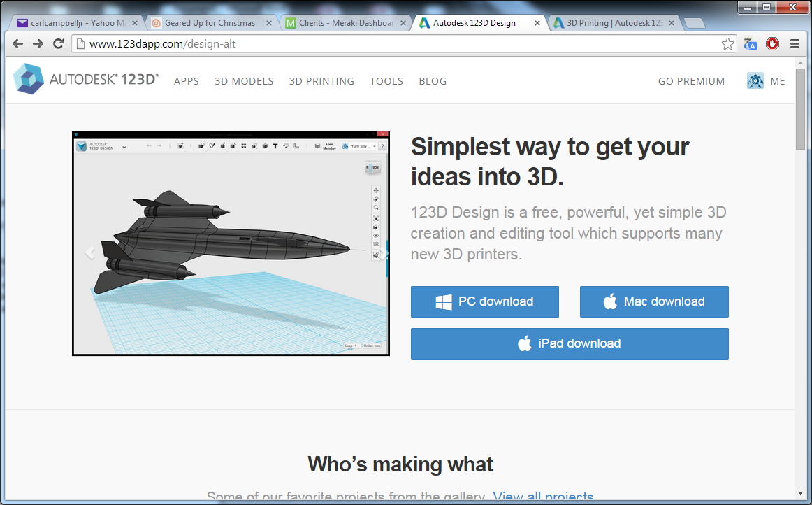
Task: Open the ME account menu
Action: pyautogui.click(x=777, y=81)
